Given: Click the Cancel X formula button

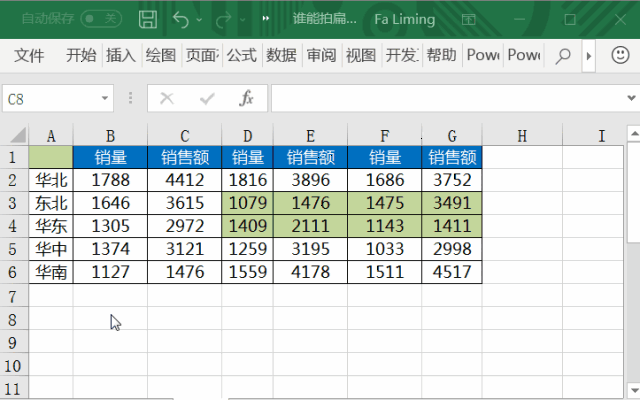Looking at the screenshot, I should [x=167, y=98].
